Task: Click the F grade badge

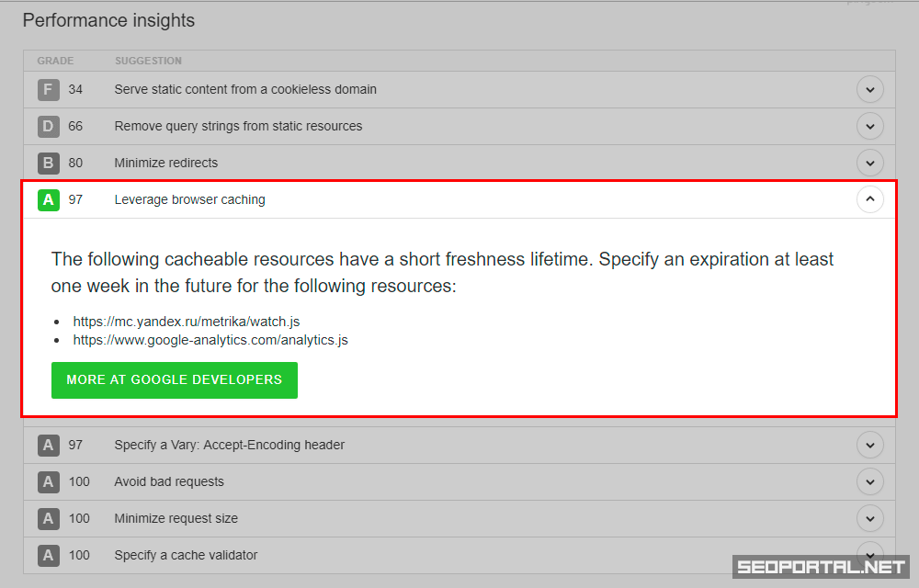Action: [x=49, y=89]
